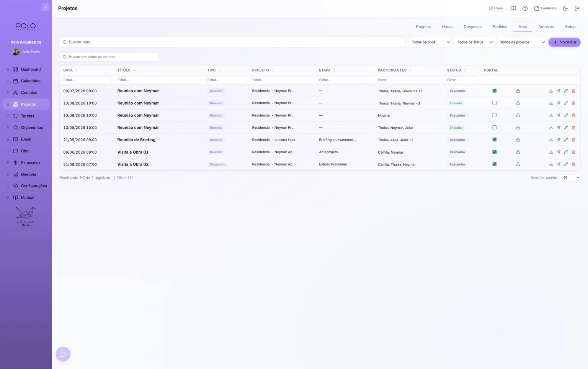588x369 pixels.
Task: Open the Todos os tipos dropdown
Action: [430, 42]
